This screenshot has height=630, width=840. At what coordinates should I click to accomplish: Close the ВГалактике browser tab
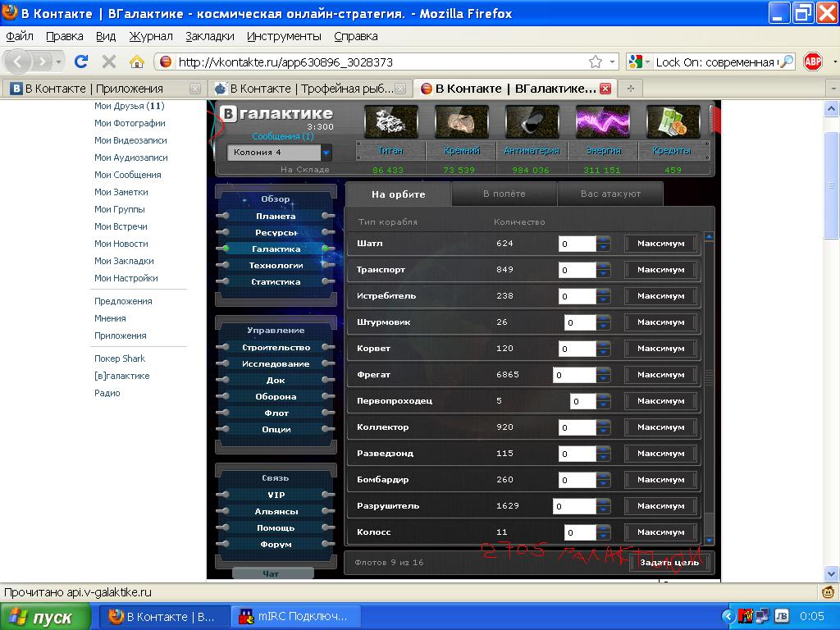pos(605,89)
